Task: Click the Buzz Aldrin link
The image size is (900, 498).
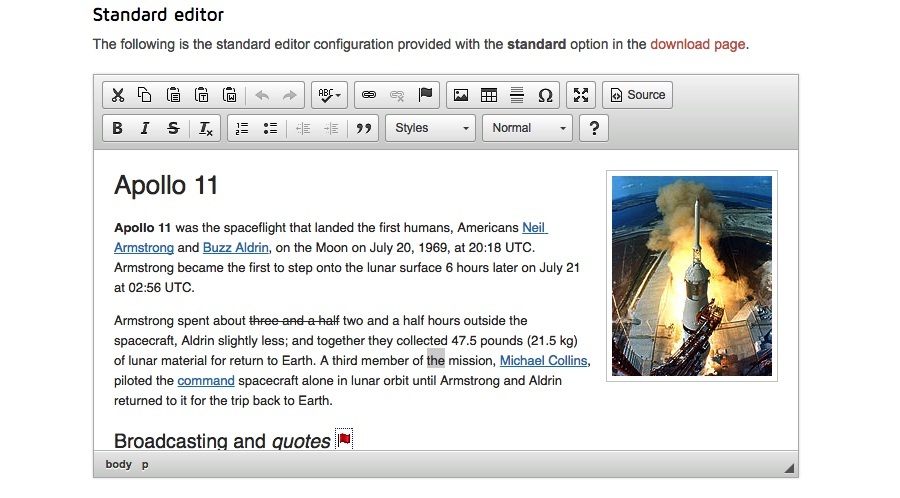Action: point(235,247)
